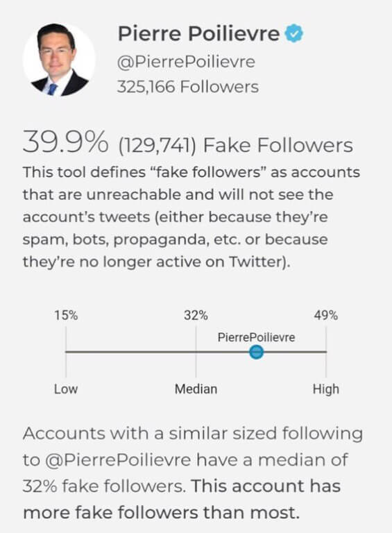Select the Median label under scale
This screenshot has width=392, height=533.
click(196, 389)
